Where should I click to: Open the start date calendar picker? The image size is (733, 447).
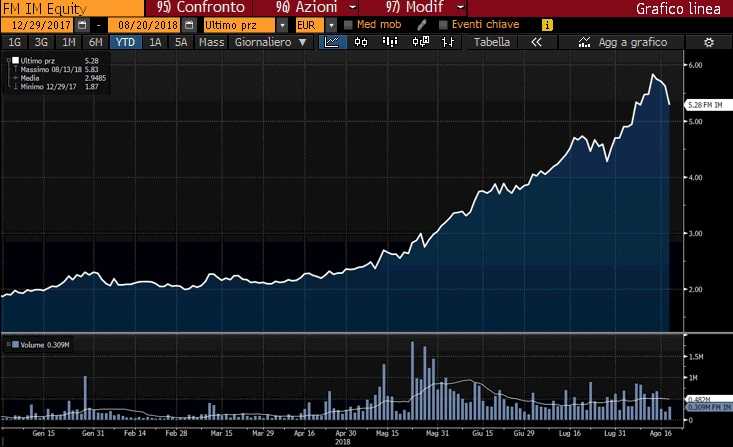[82, 25]
